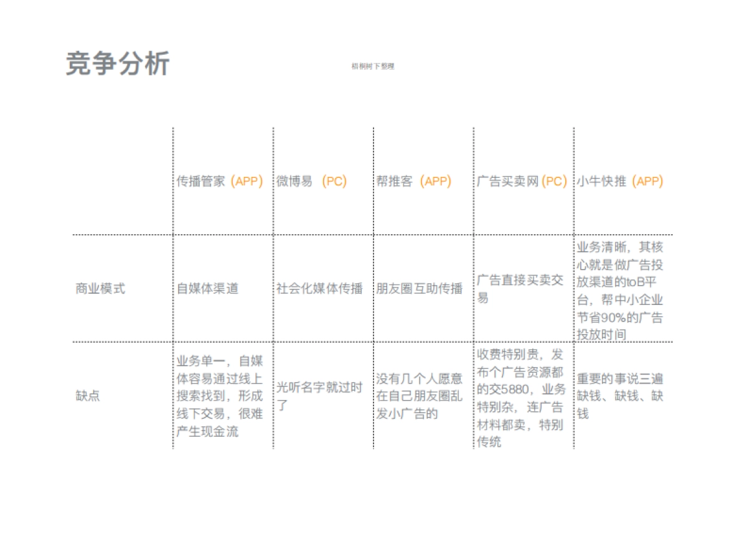
Task: Select the orange APP label beside 传播管家
Action: [x=247, y=182]
